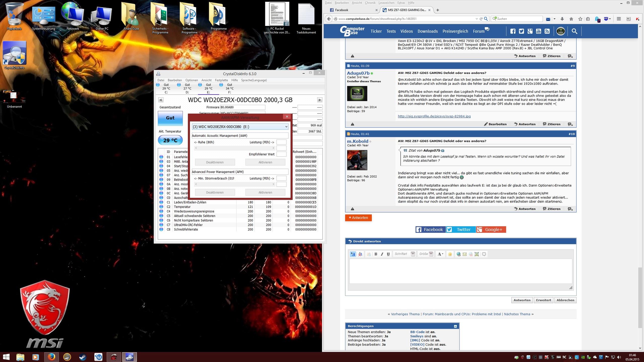Click the insert quote bubble icon
The height and width of the screenshot is (362, 644).
tap(484, 254)
